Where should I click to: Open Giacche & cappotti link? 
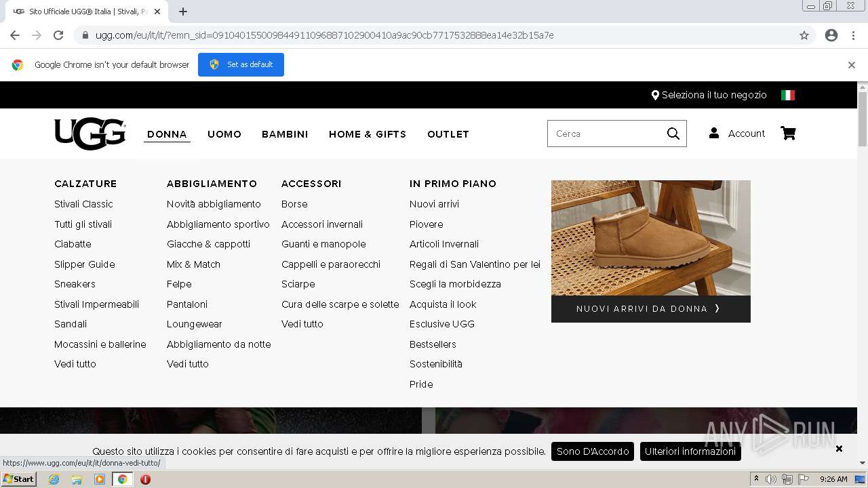(x=208, y=244)
